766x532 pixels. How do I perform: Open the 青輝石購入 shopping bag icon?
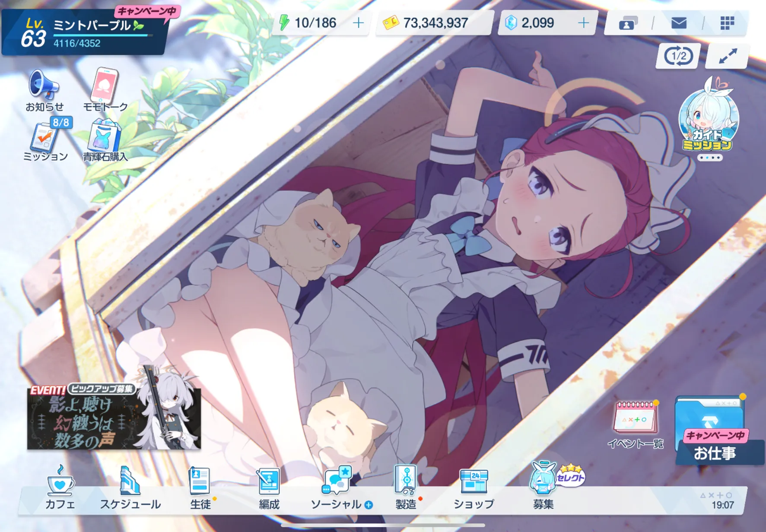click(x=105, y=140)
